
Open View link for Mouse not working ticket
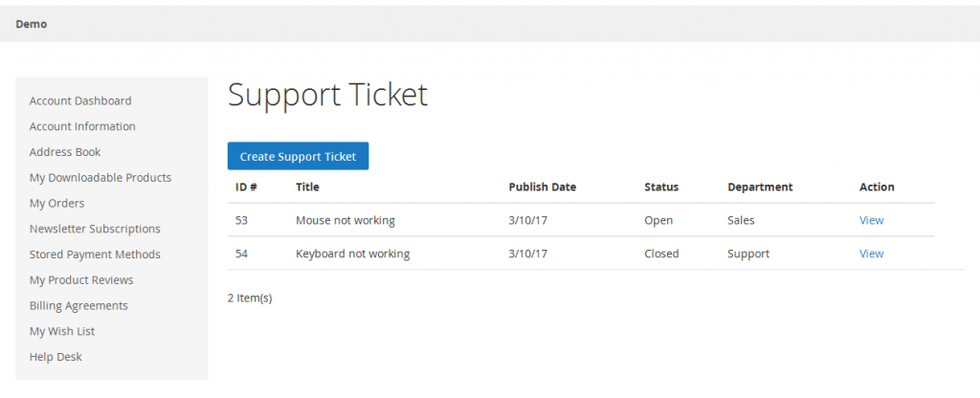point(871,221)
